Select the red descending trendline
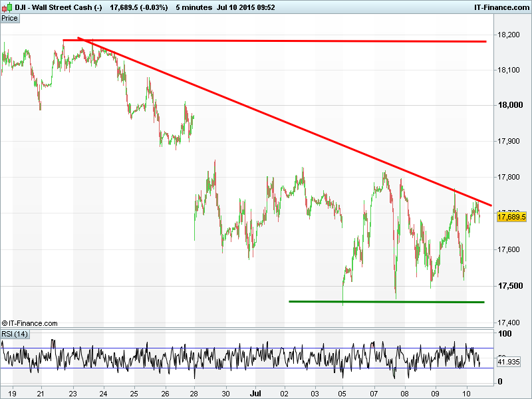Viewport: 532px width, 399px height. pyautogui.click(x=285, y=122)
